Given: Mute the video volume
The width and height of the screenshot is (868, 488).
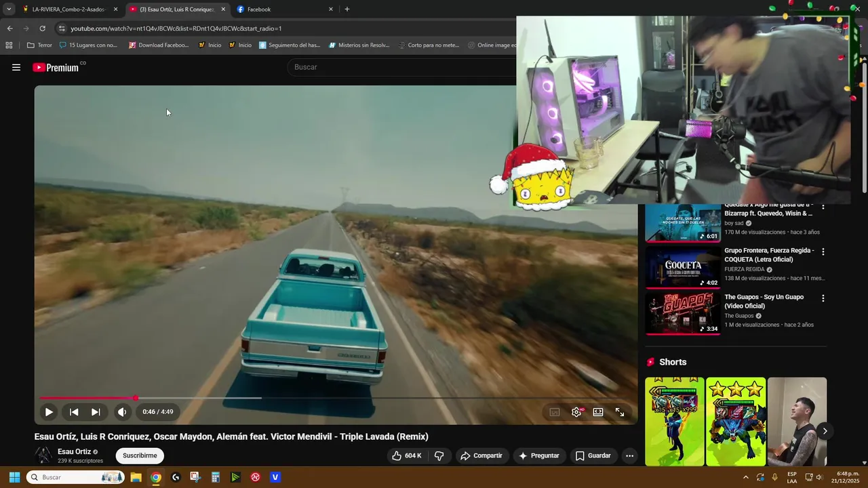Looking at the screenshot, I should [x=122, y=412].
